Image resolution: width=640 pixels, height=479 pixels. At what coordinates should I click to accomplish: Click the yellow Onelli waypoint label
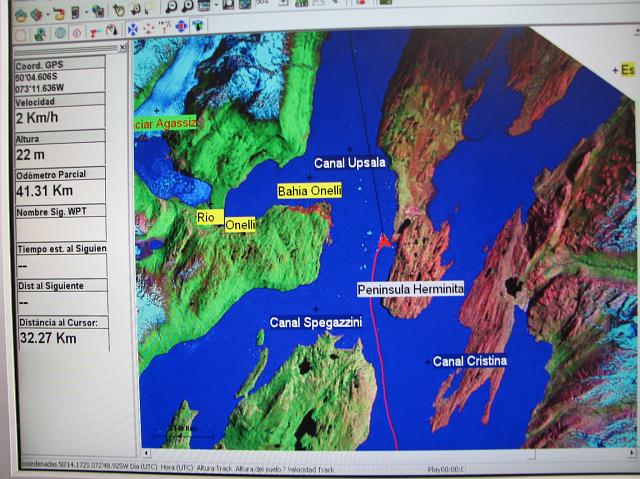[240, 224]
